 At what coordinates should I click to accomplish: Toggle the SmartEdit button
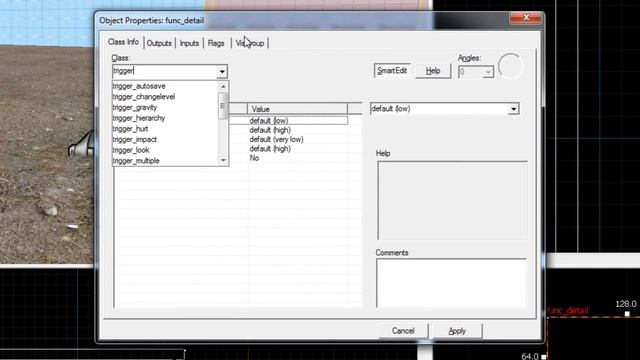click(392, 71)
